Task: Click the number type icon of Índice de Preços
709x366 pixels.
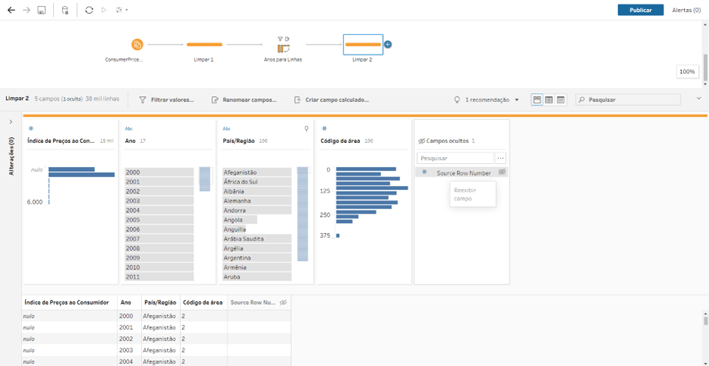Action: click(x=30, y=128)
